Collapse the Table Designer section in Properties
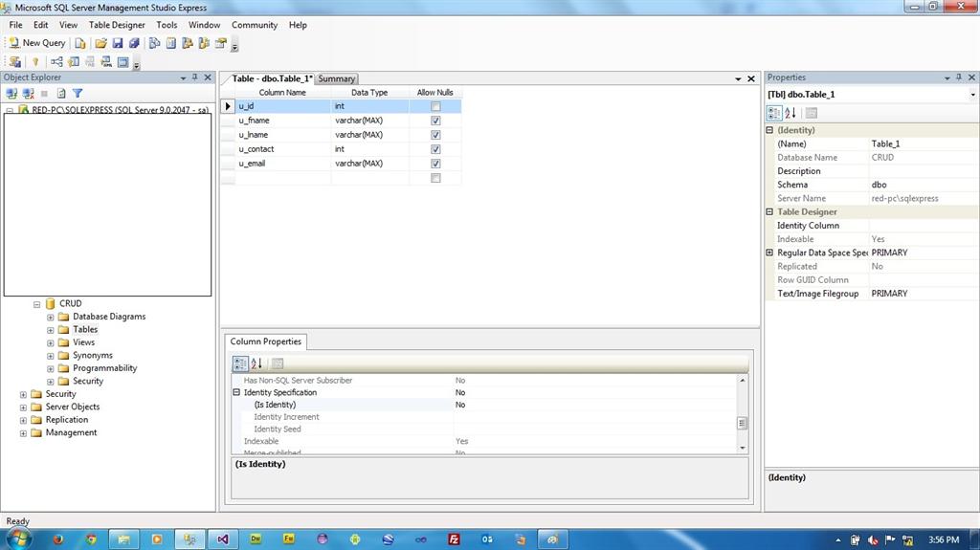 tap(770, 212)
